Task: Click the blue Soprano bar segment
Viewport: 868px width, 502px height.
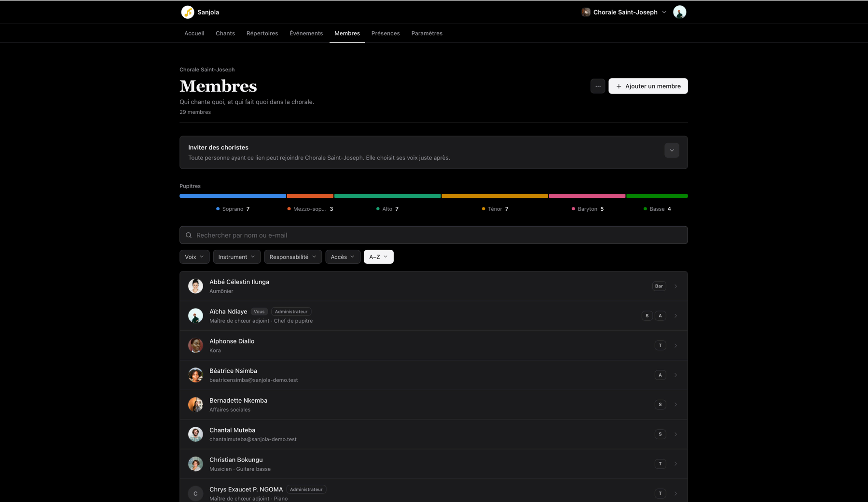Action: coord(233,196)
